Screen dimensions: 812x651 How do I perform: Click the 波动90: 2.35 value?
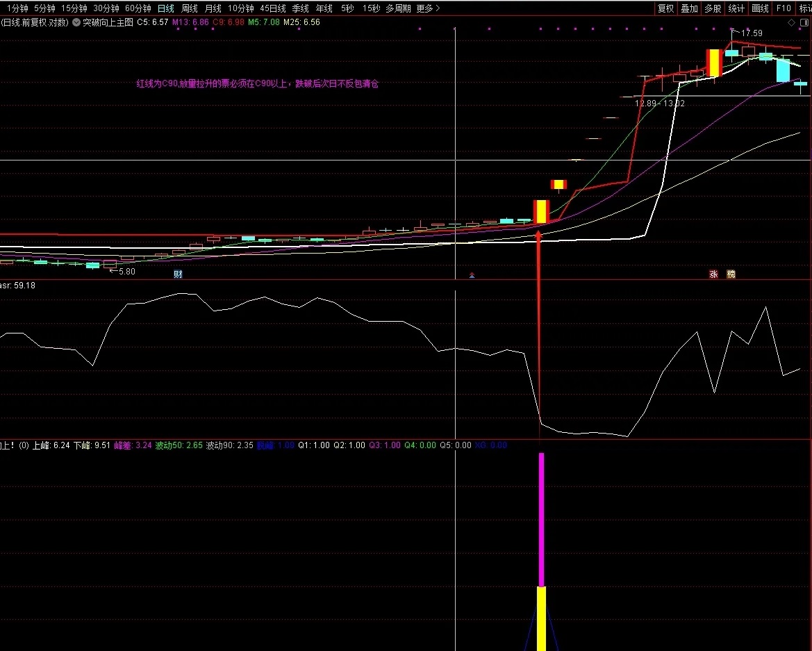click(229, 445)
